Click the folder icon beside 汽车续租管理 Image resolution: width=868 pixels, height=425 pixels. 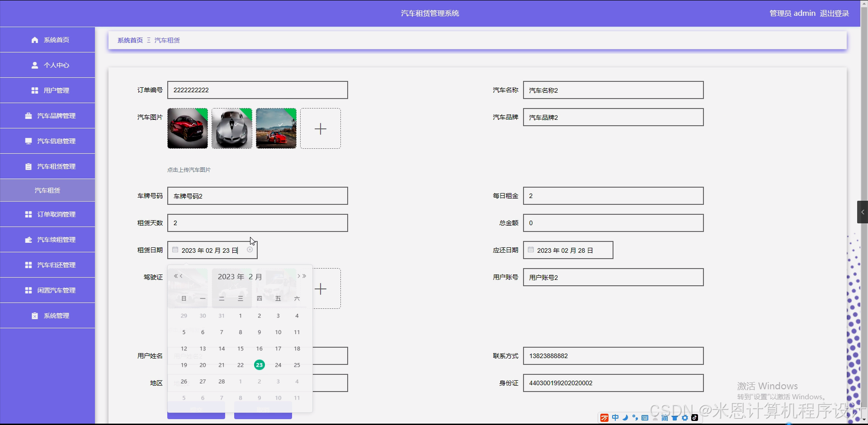coord(28,240)
